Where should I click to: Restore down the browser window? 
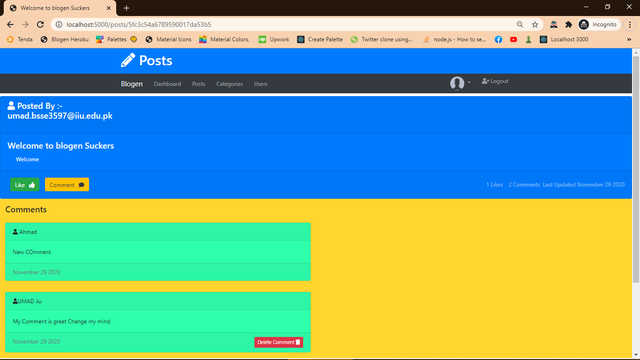coord(607,7)
